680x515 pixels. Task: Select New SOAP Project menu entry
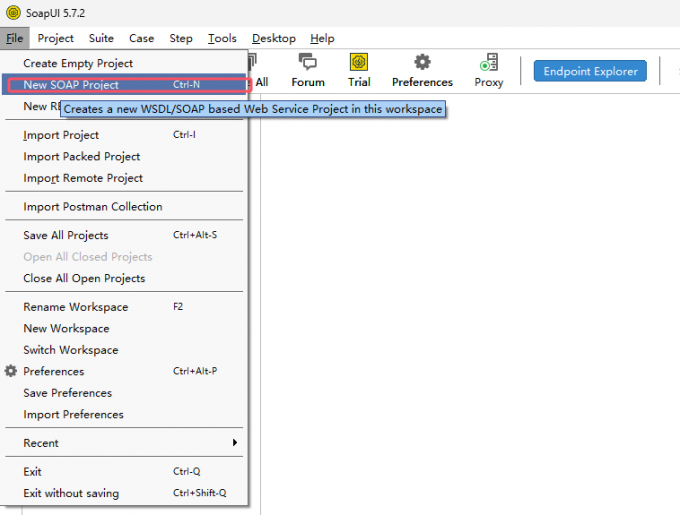tap(124, 85)
